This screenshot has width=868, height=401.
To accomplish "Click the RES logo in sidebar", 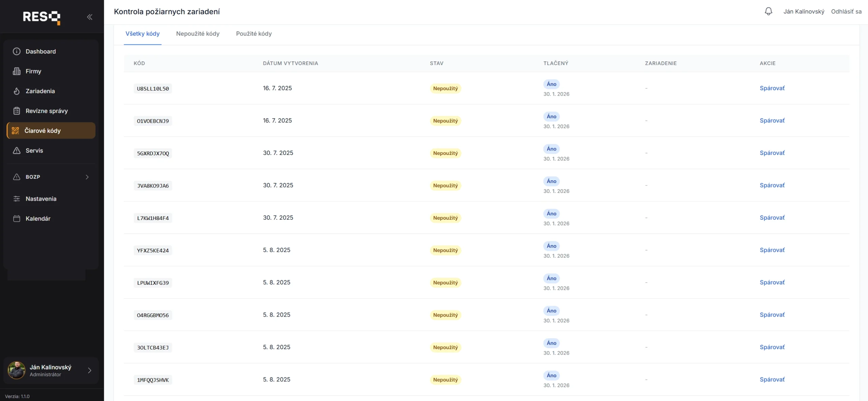I will tap(41, 17).
